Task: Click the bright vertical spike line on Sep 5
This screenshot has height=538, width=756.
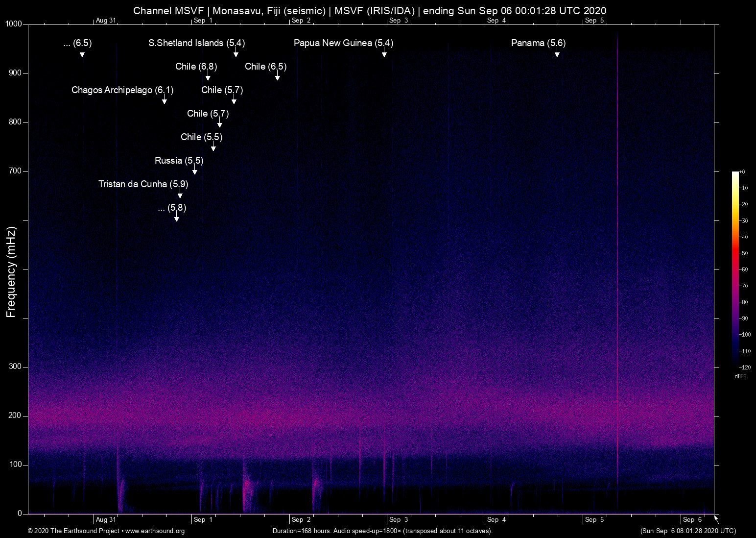Action: tap(617, 245)
